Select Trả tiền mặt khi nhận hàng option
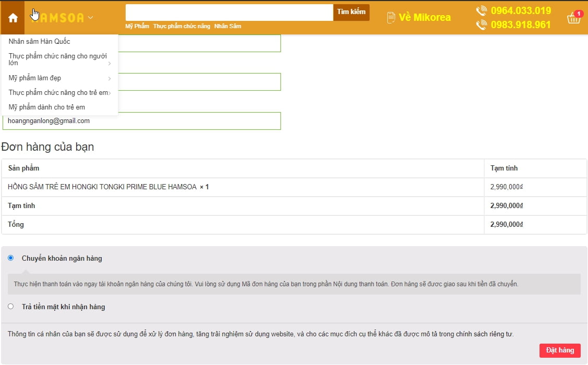This screenshot has width=588, height=365. [10, 307]
